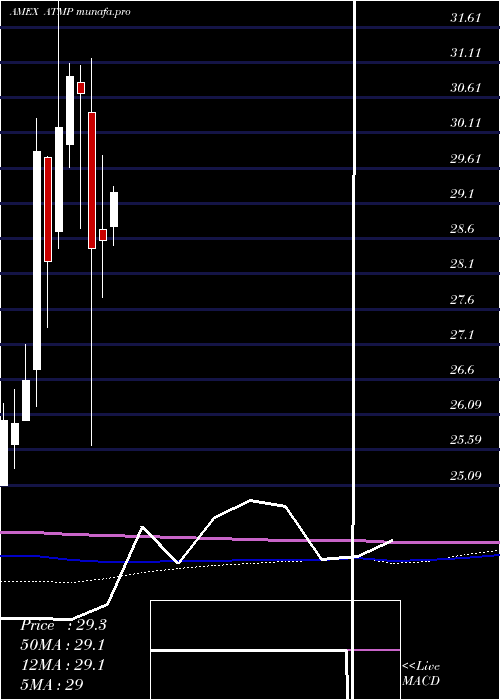This screenshot has width=500, height=700.
Task: Click the 28.6 price axis label
Action: point(463,229)
